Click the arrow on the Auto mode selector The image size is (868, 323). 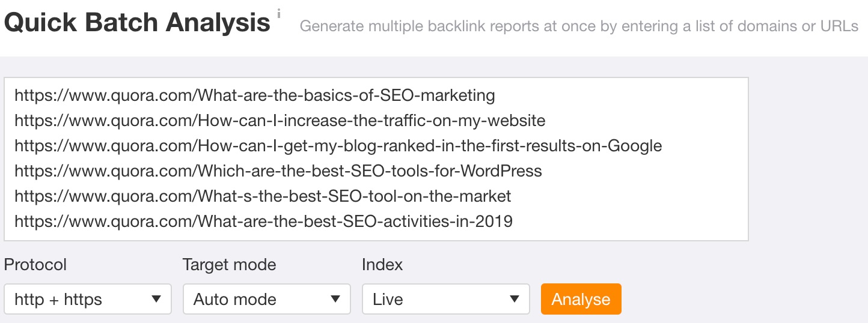335,299
